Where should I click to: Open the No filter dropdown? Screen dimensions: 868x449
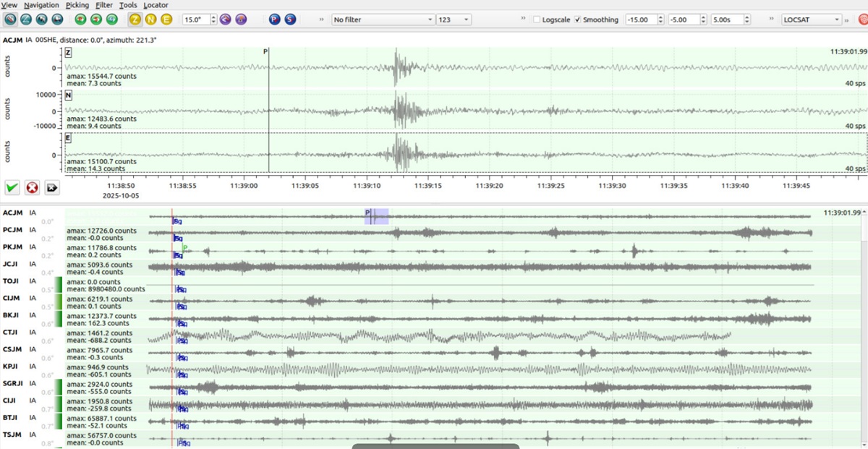click(382, 20)
